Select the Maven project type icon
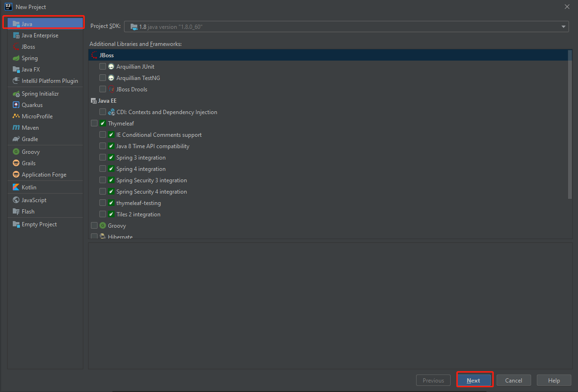Screen dimensions: 578x392 coord(16,127)
